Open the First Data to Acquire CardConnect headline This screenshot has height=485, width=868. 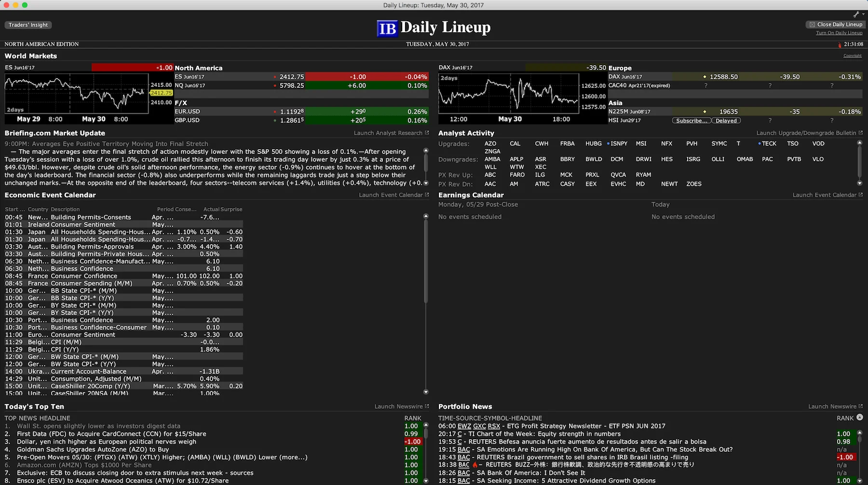point(111,434)
